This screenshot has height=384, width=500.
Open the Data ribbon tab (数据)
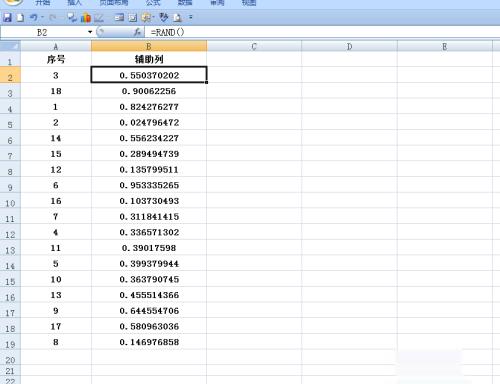click(x=185, y=3)
